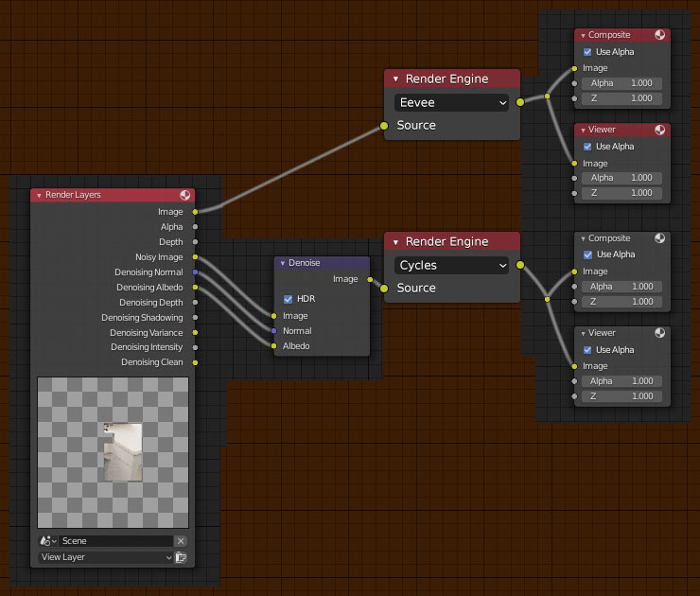Toggle Use Alpha on red-header Viewer node
The width and height of the screenshot is (700, 596).
[587, 147]
